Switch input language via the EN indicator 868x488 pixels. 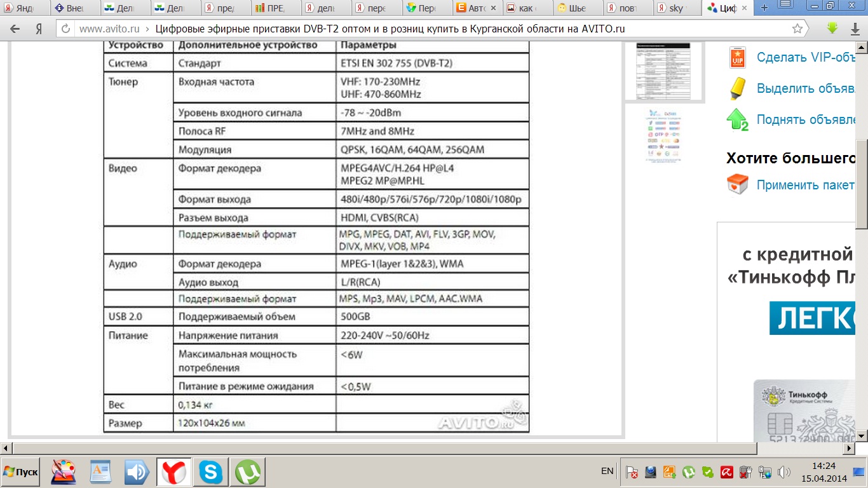coord(607,471)
